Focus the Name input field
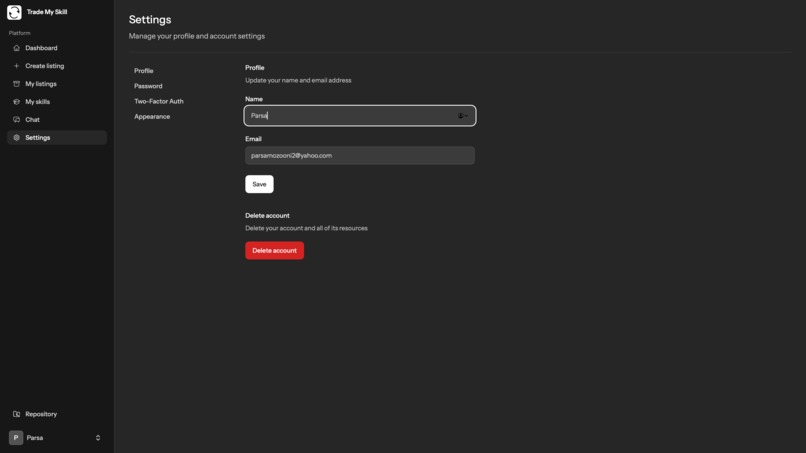The image size is (806, 453). 360,116
